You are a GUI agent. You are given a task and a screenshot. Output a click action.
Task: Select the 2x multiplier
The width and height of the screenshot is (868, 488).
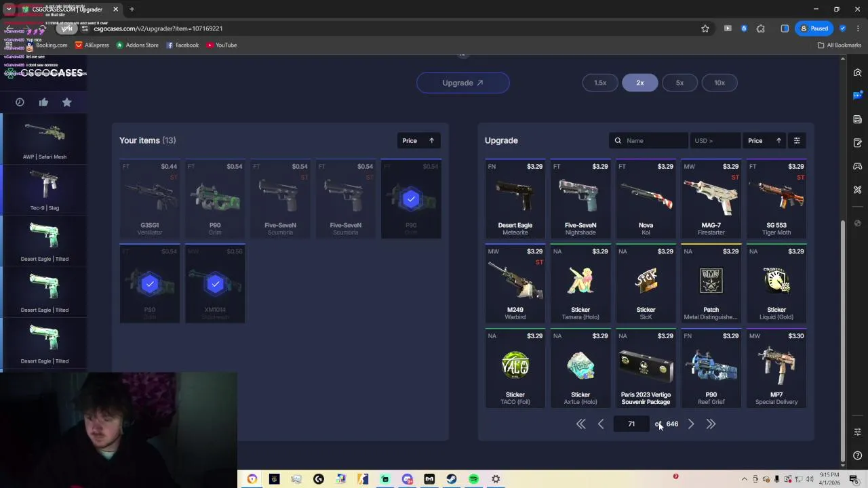click(x=639, y=83)
